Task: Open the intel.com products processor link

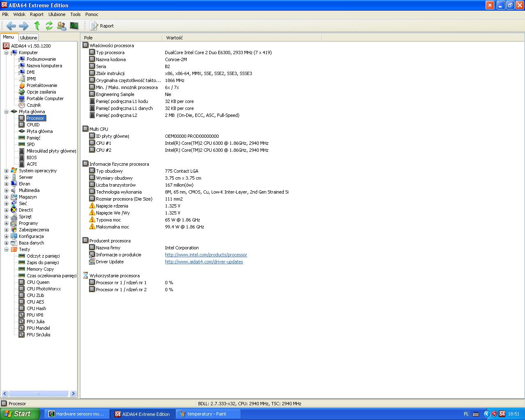Action: pos(206,255)
